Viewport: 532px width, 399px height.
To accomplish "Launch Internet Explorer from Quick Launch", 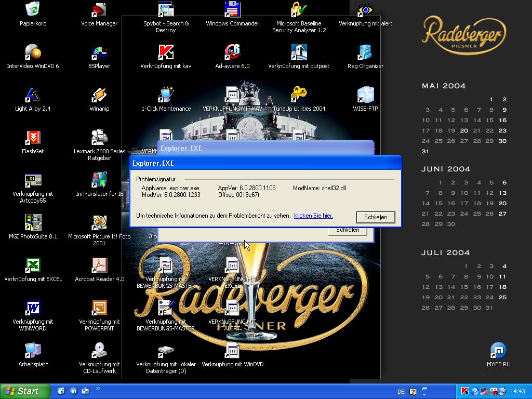I will click(x=61, y=391).
